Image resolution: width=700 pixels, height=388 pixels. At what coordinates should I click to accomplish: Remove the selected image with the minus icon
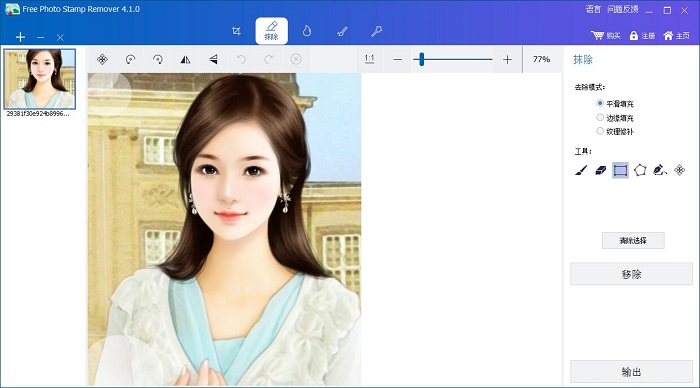point(41,38)
